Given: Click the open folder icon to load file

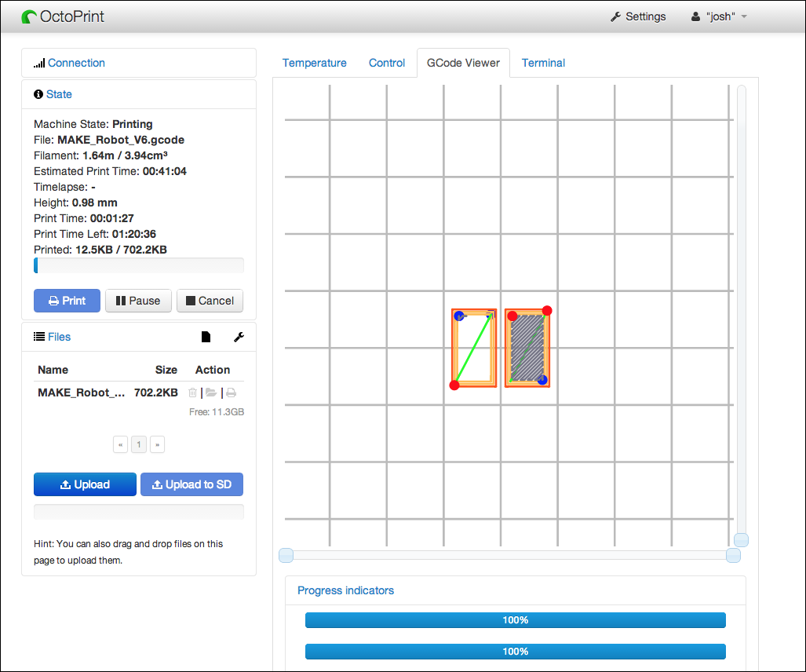Looking at the screenshot, I should pyautogui.click(x=211, y=393).
